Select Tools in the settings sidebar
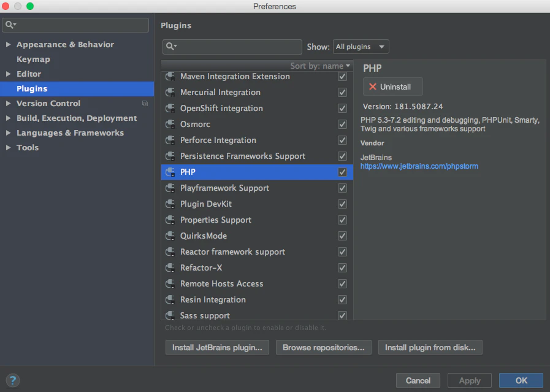The image size is (550, 392). tap(28, 148)
